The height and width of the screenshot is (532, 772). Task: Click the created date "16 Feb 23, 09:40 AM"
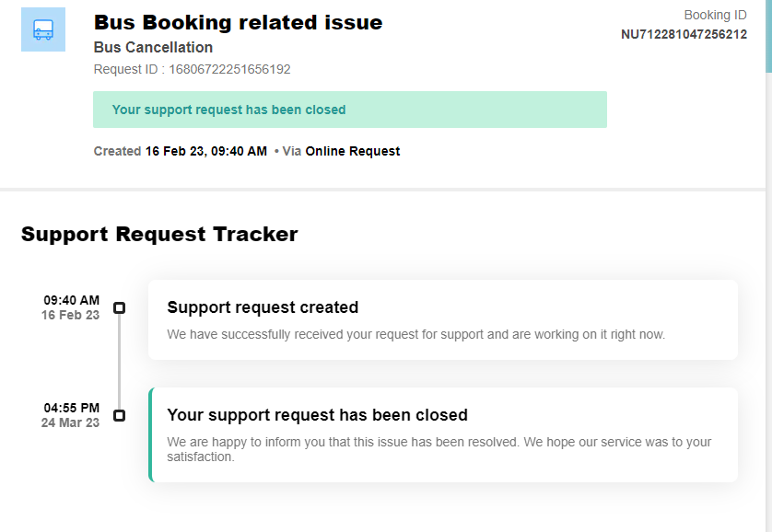tap(205, 151)
